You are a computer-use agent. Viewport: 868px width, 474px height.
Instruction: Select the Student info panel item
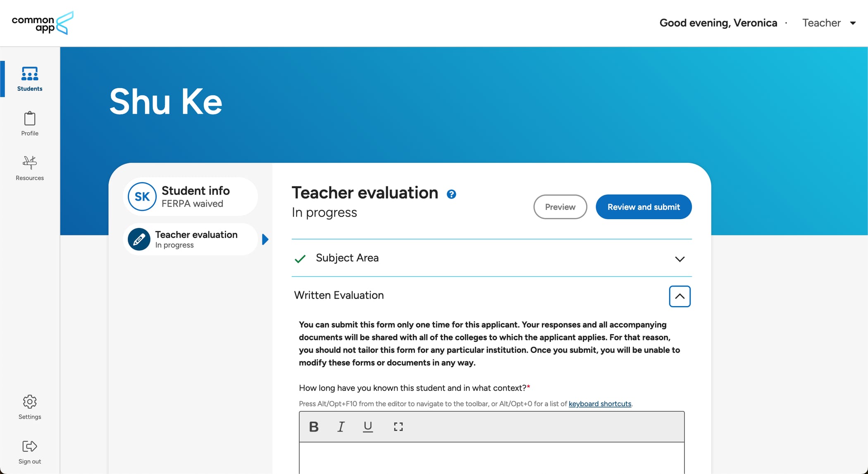tap(190, 196)
